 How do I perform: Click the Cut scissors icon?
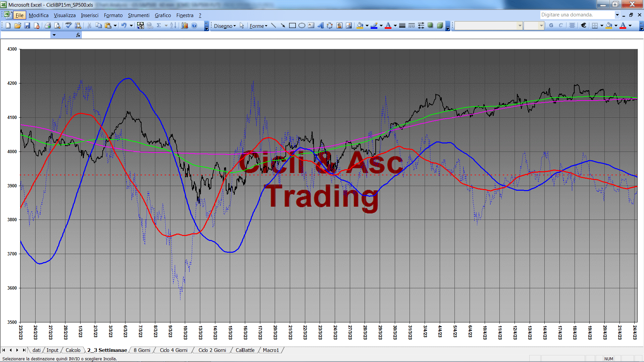(x=89, y=25)
